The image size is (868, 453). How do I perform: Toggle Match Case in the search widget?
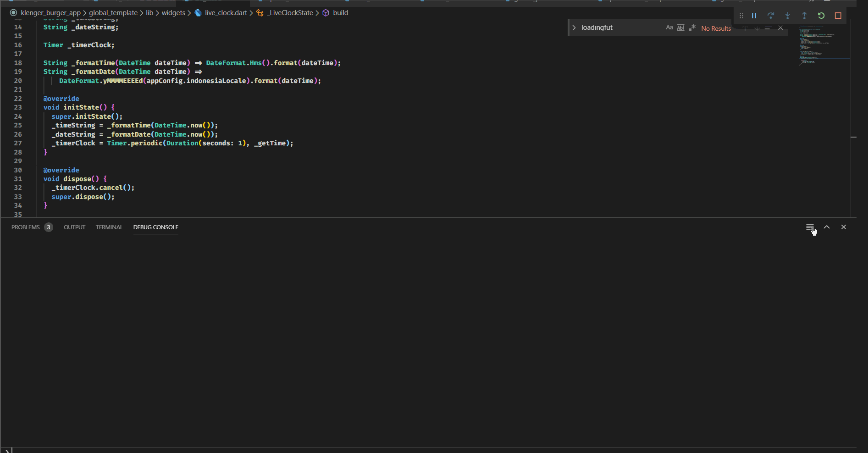(x=669, y=28)
